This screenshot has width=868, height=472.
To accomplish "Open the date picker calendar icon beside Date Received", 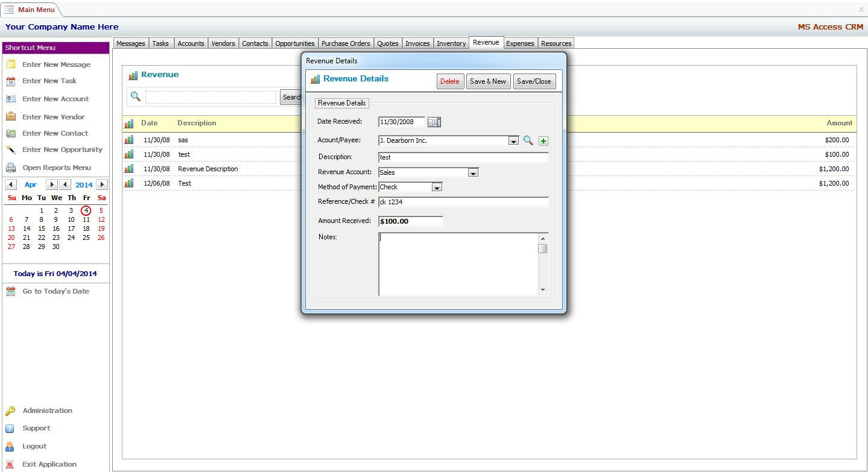I will coord(434,122).
